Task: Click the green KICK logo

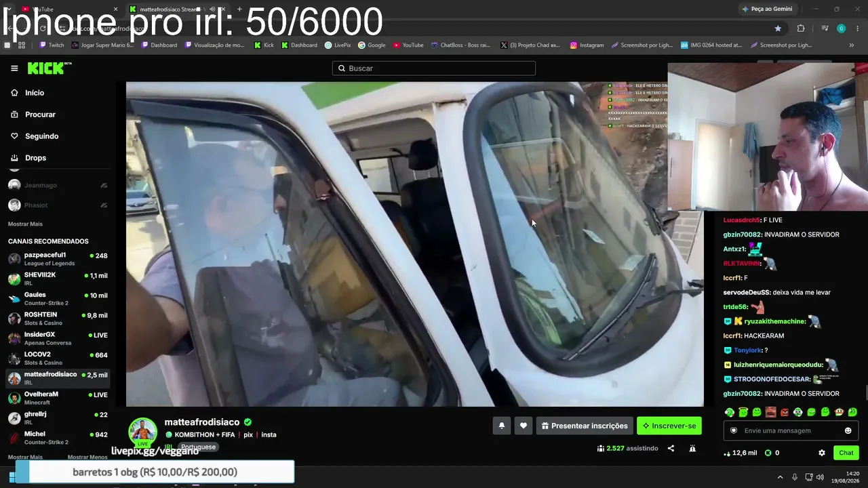Action: click(x=49, y=68)
